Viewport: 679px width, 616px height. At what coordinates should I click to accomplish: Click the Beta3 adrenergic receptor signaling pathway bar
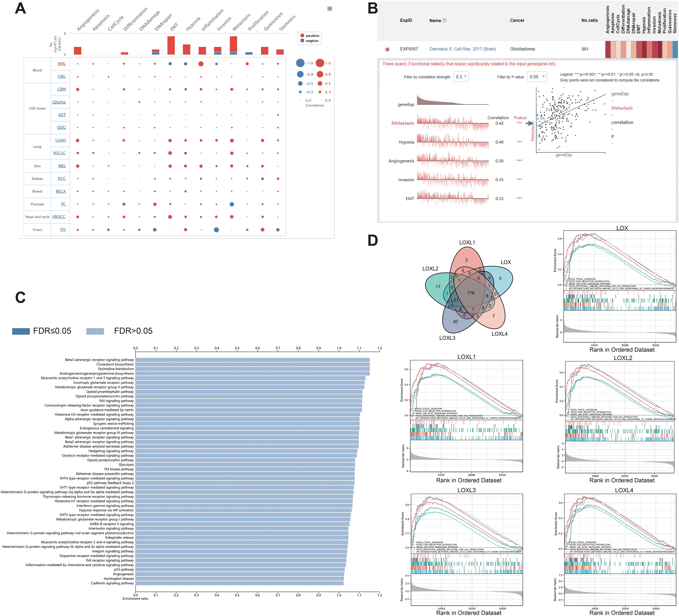pyautogui.click(x=253, y=360)
